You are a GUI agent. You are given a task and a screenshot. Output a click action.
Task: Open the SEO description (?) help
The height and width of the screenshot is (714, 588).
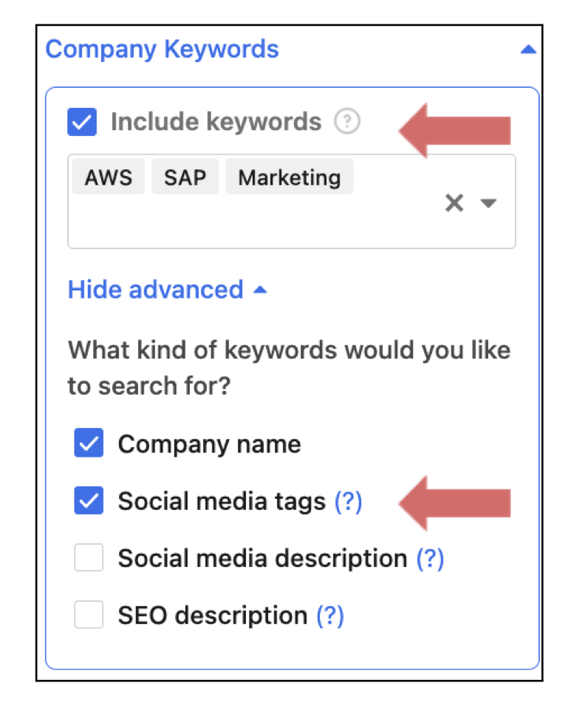pos(330,616)
